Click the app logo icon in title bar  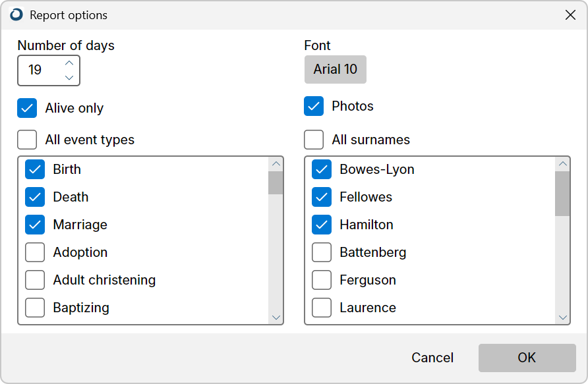pos(16,15)
